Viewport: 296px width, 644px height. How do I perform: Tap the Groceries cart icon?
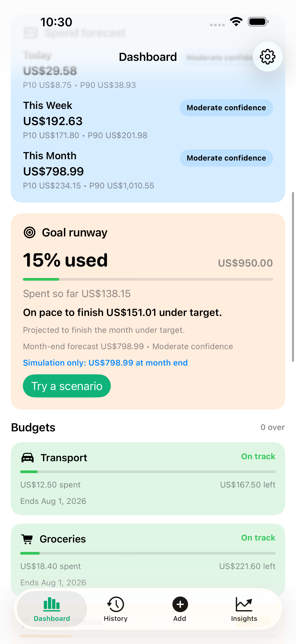pos(27,539)
